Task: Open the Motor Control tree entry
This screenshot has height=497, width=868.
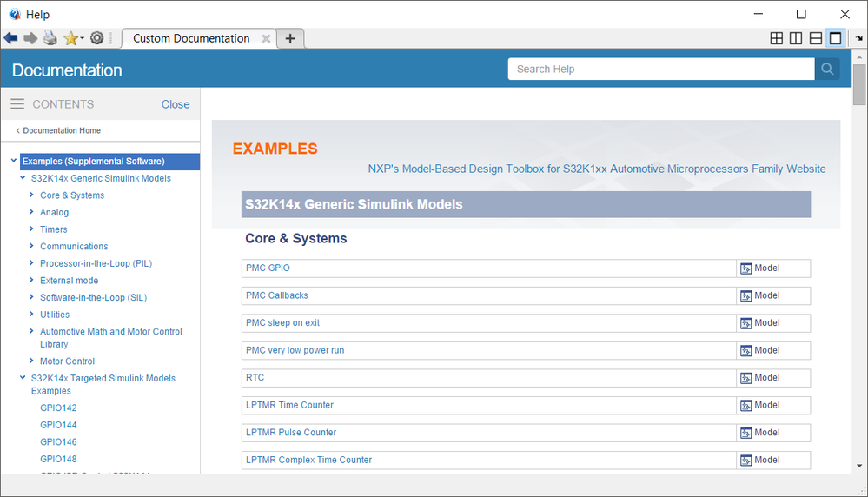Action: click(68, 361)
